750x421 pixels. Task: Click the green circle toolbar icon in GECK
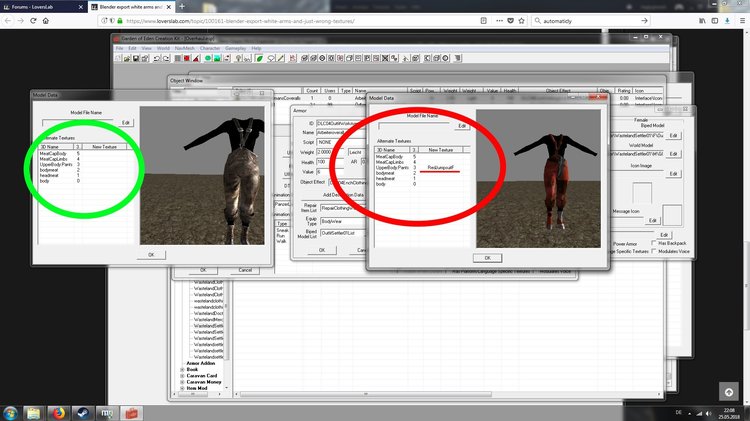pos(208,58)
